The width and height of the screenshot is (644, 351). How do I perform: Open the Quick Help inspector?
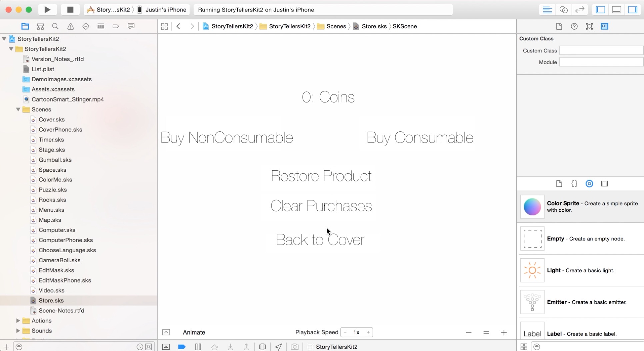[574, 26]
